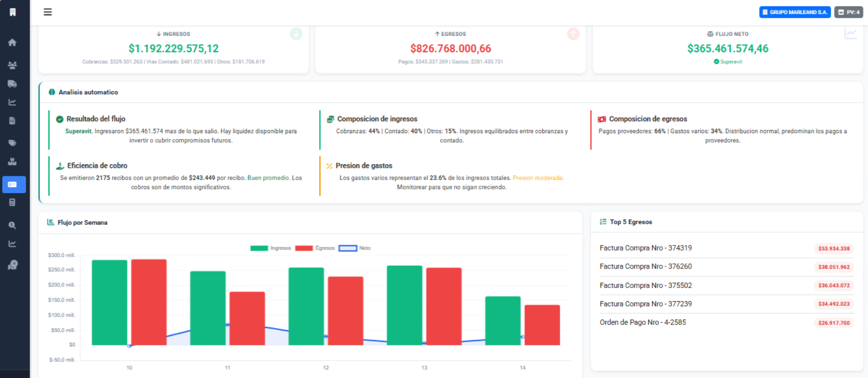The height and width of the screenshot is (378, 868).
Task: Open the map location sidebar icon
Action: 13,265
